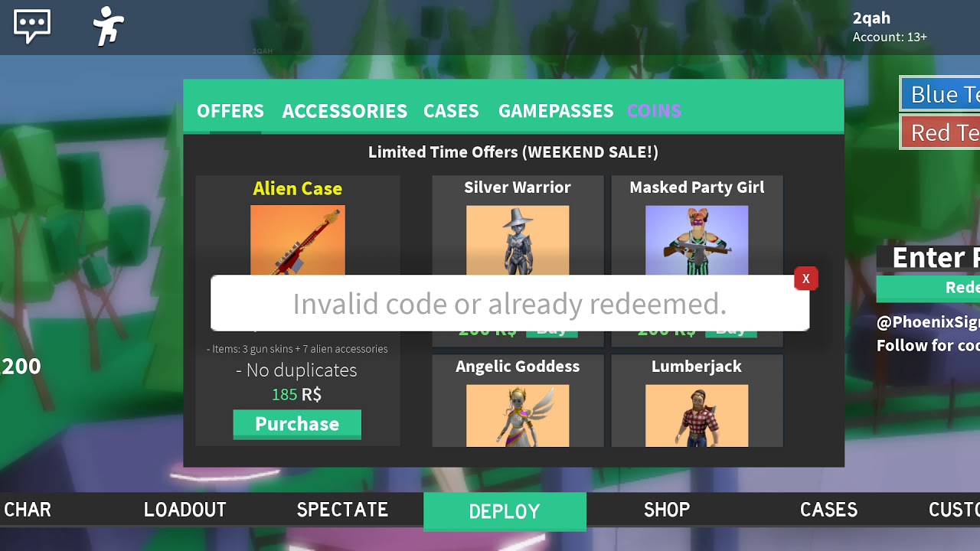Open the purple COINS tab
This screenshot has width=980, height=551.
tap(654, 111)
